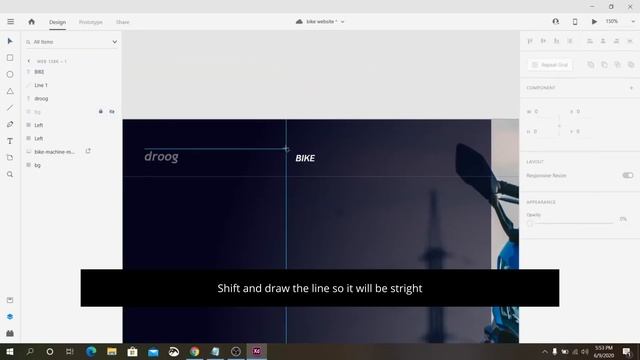The image size is (640, 360).
Task: Select the Artboard tool
Action: 10,158
